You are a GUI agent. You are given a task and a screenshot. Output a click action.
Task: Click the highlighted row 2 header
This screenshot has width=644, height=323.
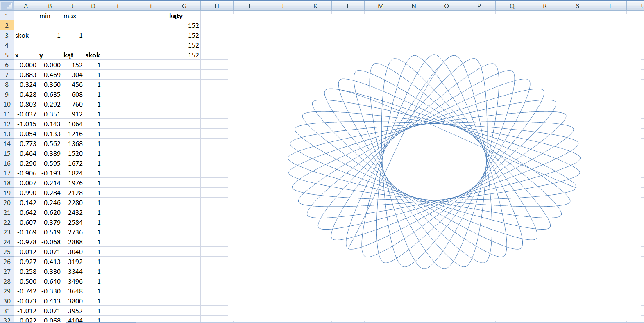(7, 25)
